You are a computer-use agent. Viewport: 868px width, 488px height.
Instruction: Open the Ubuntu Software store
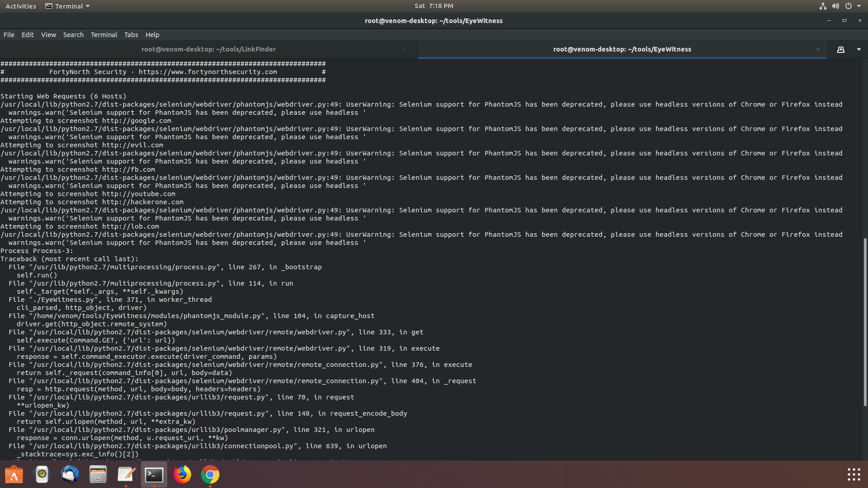tap(14, 474)
